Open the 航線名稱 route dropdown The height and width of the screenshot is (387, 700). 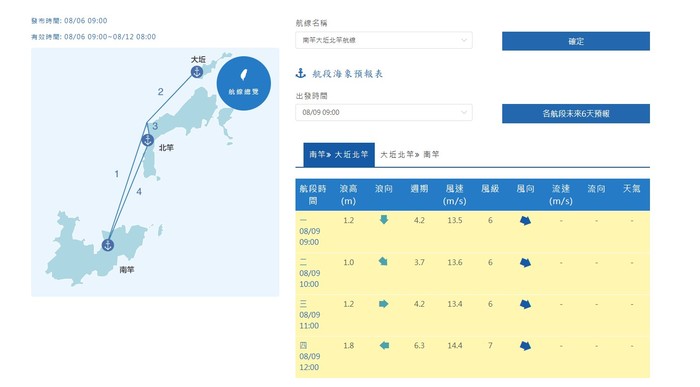pos(384,40)
